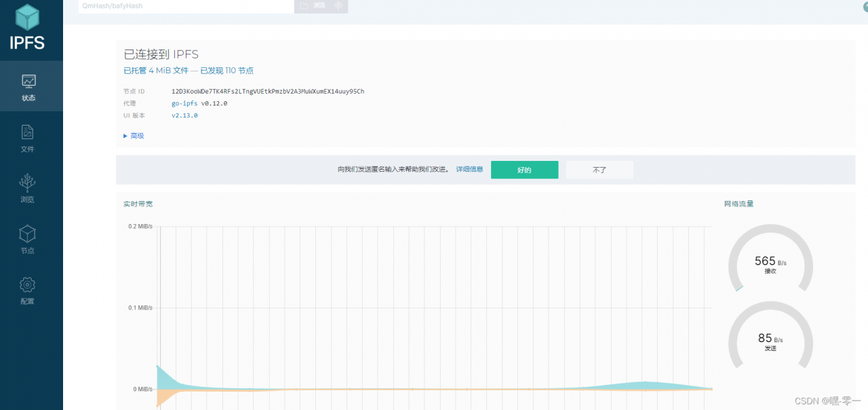
Task: Open the 节点 peers cube icon
Action: (27, 234)
